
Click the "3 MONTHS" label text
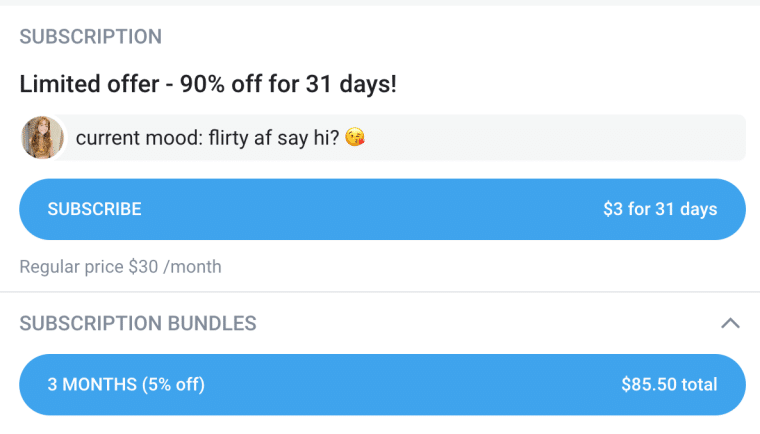coord(92,385)
